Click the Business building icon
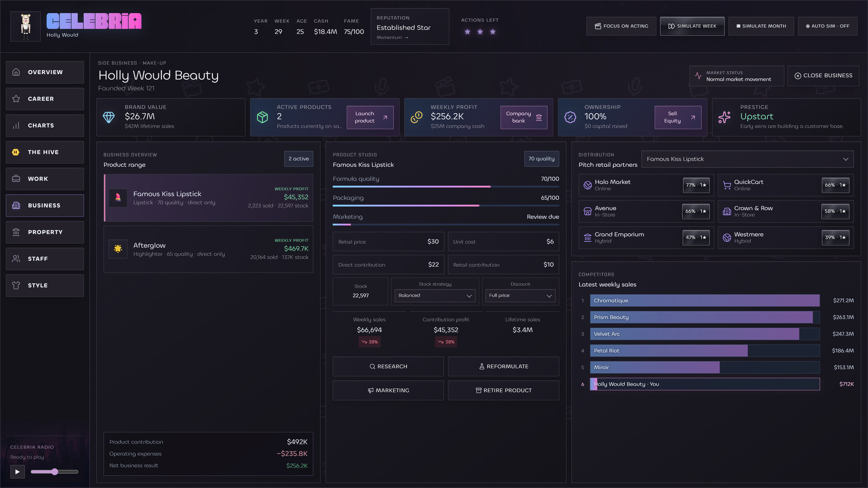868x488 pixels. tap(16, 206)
